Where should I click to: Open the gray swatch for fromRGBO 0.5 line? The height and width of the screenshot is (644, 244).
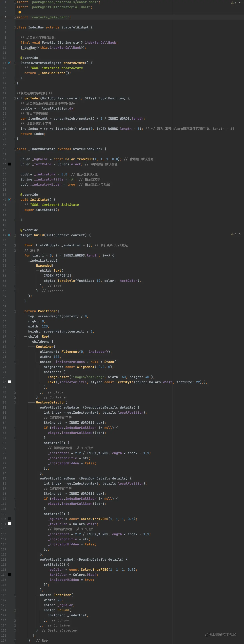9,519
